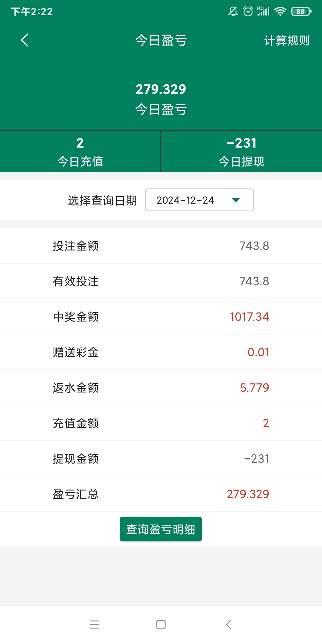Tap the 279.329 今日盈亏 total headline
322x644 pixels.
click(x=161, y=89)
